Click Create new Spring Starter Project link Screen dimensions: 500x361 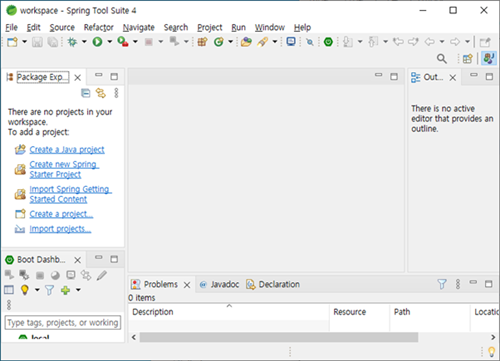pos(64,169)
